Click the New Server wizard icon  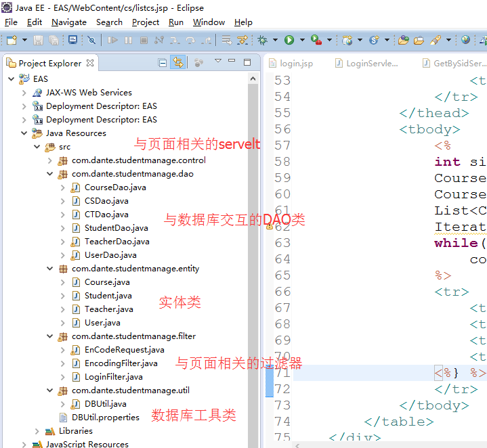(x=347, y=40)
